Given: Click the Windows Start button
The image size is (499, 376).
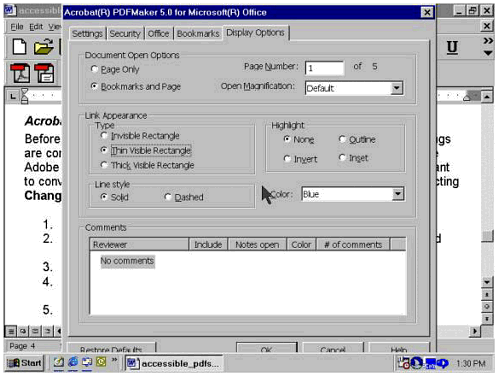Looking at the screenshot, I should coord(25,363).
